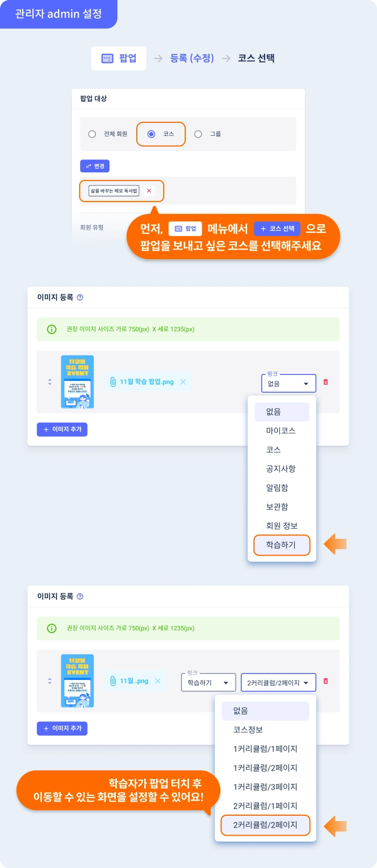This screenshot has height=868, width=377.
Task: Select the 전체 회원 radio button
Action: point(92,134)
